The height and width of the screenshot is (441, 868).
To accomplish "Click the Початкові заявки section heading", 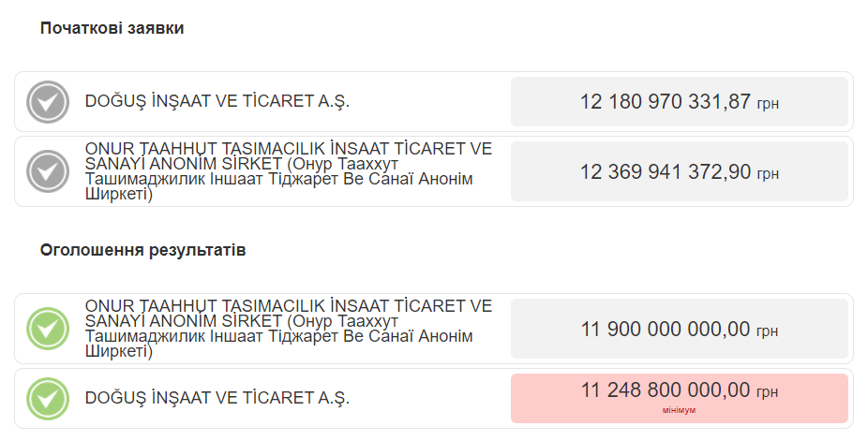I will pos(112,28).
